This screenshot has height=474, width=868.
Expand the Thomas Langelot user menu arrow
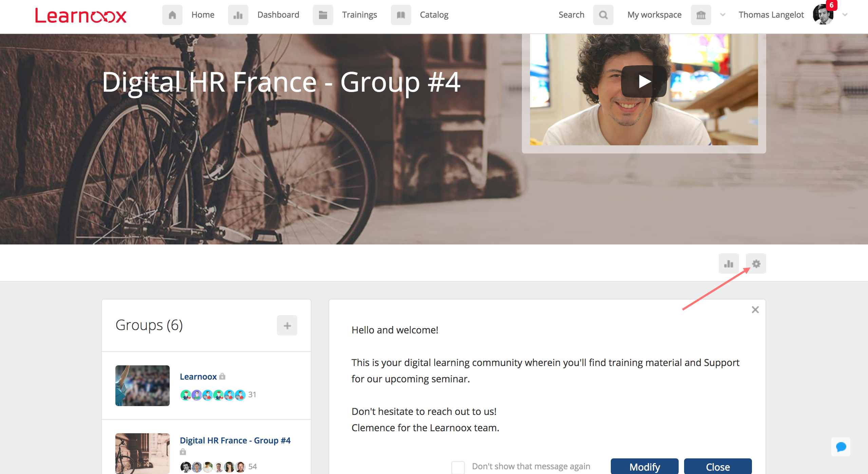845,15
